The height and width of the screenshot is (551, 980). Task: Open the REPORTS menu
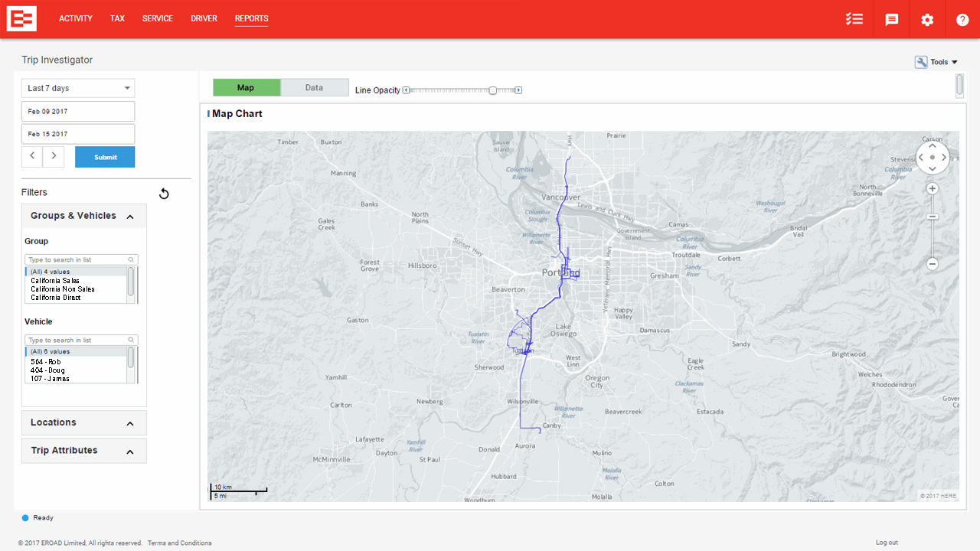[251, 18]
